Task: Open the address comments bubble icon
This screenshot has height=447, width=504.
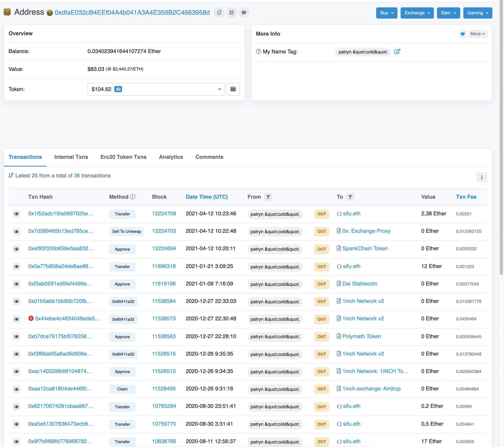Action: [x=244, y=13]
